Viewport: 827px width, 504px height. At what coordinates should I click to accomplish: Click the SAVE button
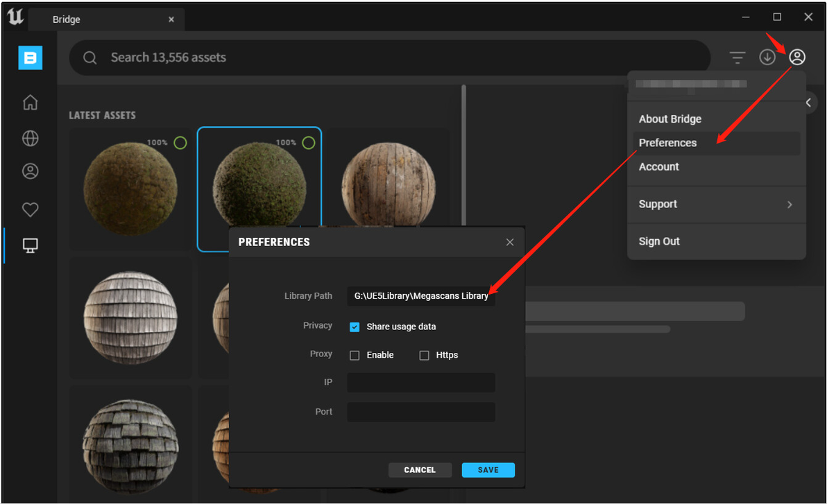point(488,470)
